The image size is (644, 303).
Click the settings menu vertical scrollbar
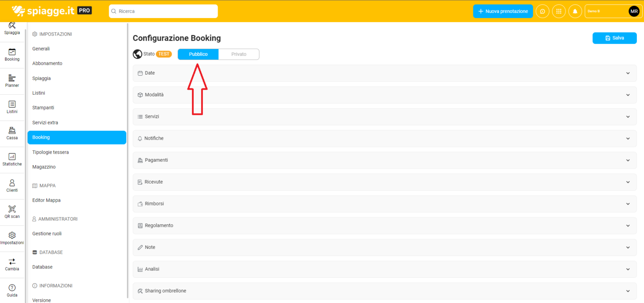127,159
